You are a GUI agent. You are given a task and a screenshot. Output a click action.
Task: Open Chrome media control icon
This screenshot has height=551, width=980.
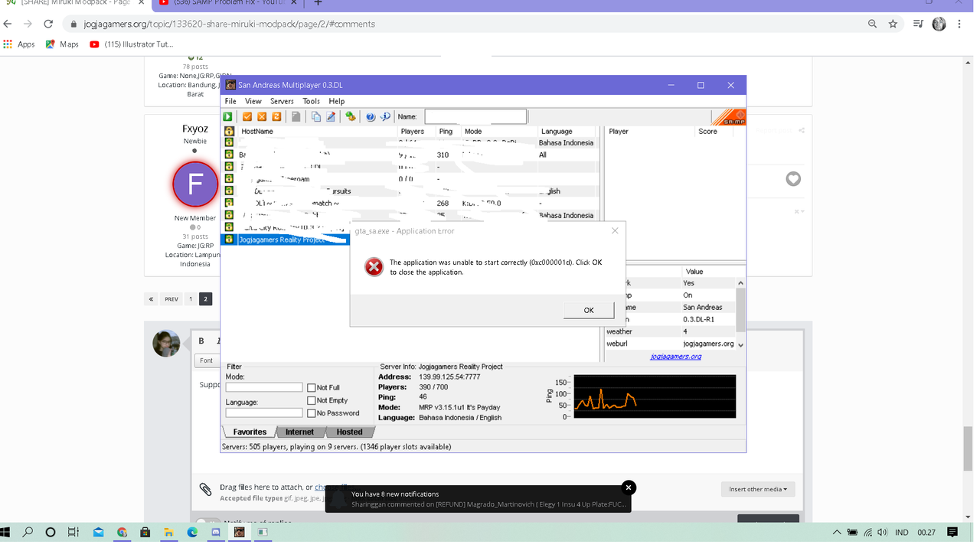coord(918,24)
